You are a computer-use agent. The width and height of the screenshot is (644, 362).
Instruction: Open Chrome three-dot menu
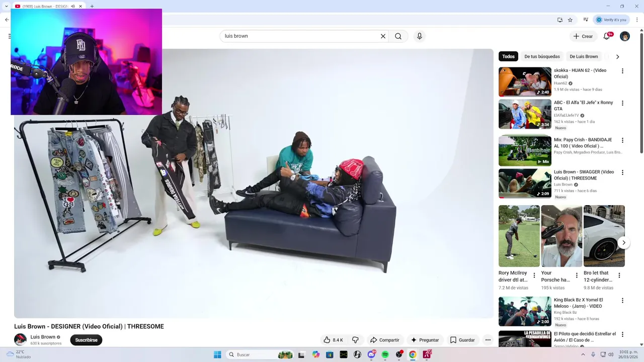click(636, 20)
